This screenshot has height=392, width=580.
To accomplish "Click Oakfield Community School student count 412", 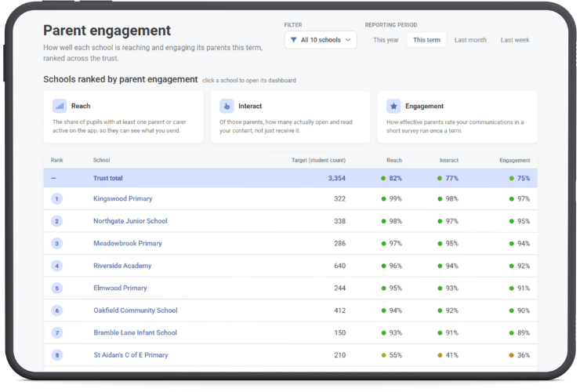I will [339, 310].
